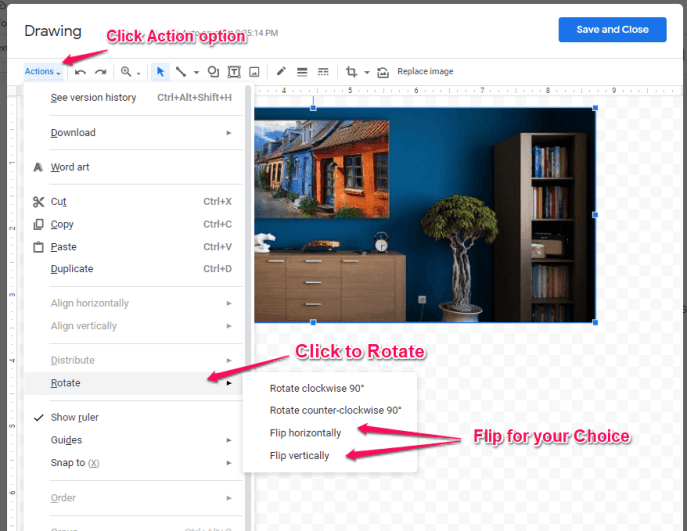687x531 pixels.
Task: Choose Flip horizontally
Action: (329, 433)
